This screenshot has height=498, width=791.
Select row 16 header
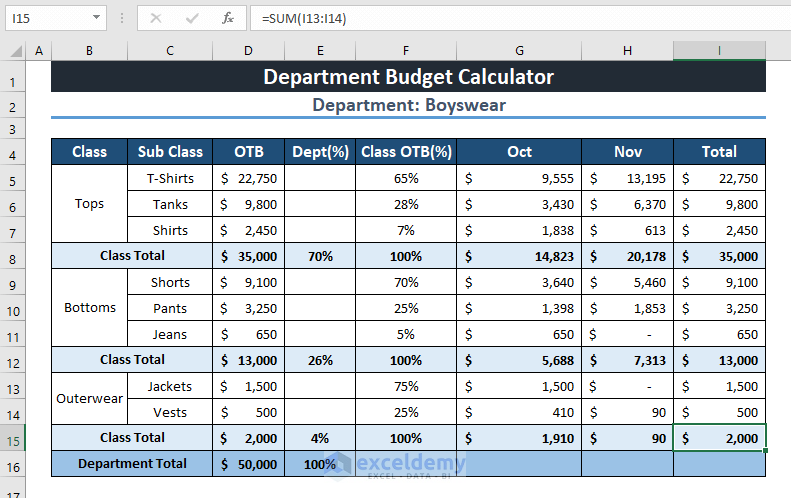click(13, 464)
